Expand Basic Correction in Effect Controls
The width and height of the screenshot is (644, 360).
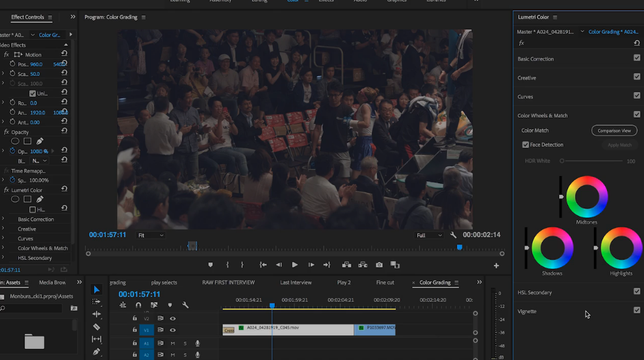(x=3, y=219)
